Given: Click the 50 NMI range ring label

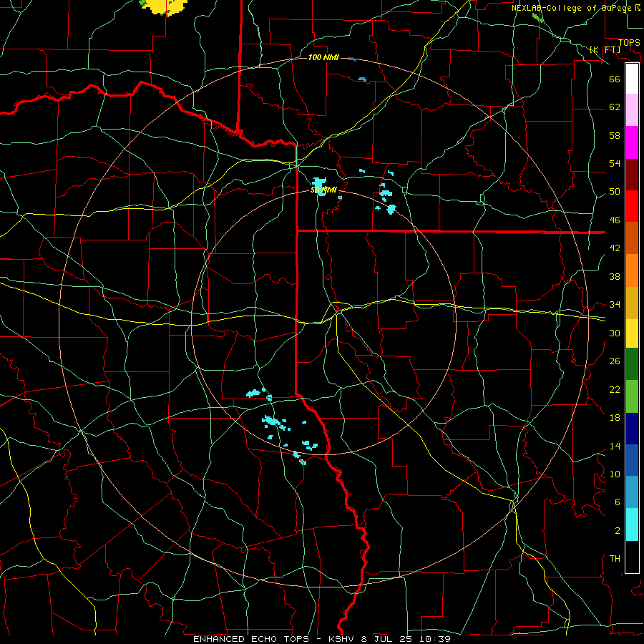Looking at the screenshot, I should [323, 190].
